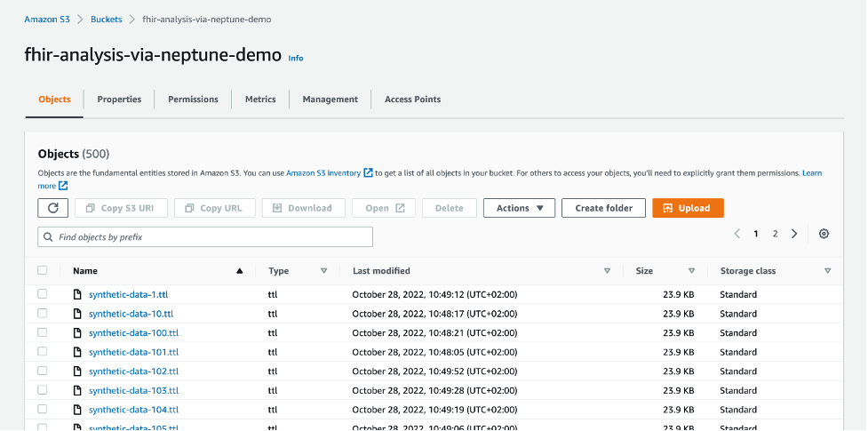Open the Actions dropdown menu
868x431 pixels.
519,208
